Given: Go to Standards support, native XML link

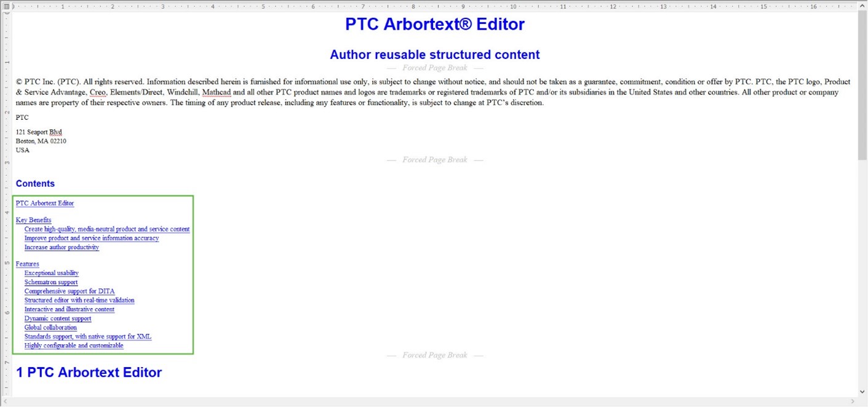Looking at the screenshot, I should [x=88, y=337].
